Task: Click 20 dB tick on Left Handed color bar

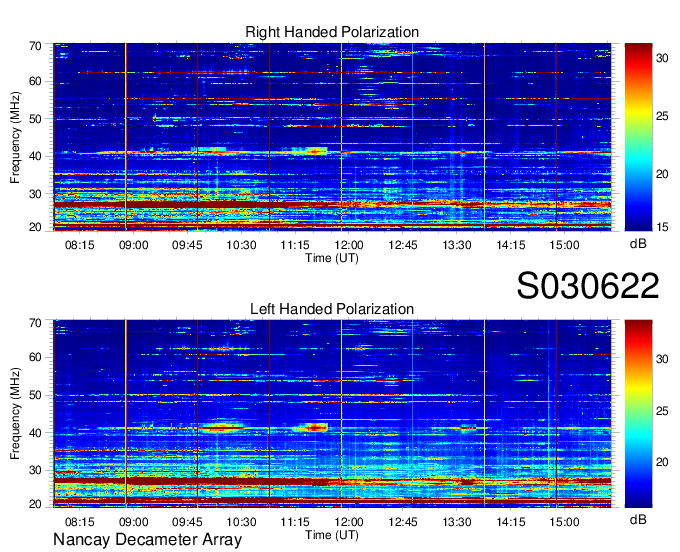Action: point(662,462)
